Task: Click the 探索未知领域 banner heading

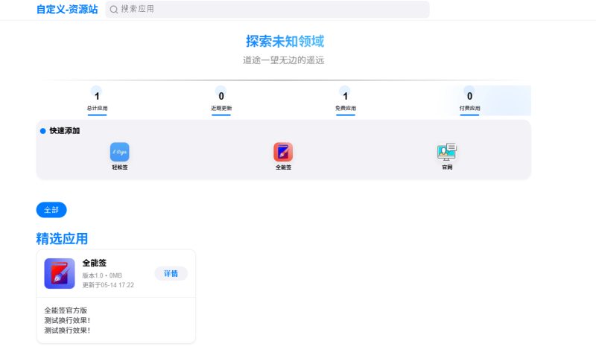Action: click(285, 42)
